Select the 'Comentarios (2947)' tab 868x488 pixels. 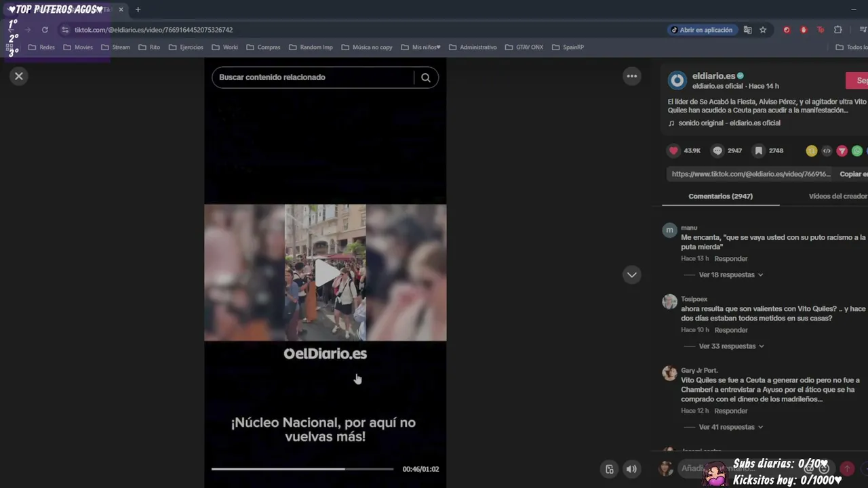[x=720, y=196]
